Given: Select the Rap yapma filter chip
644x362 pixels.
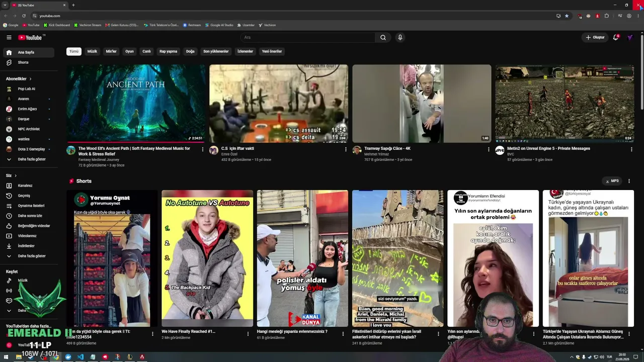Looking at the screenshot, I should click(168, 51).
